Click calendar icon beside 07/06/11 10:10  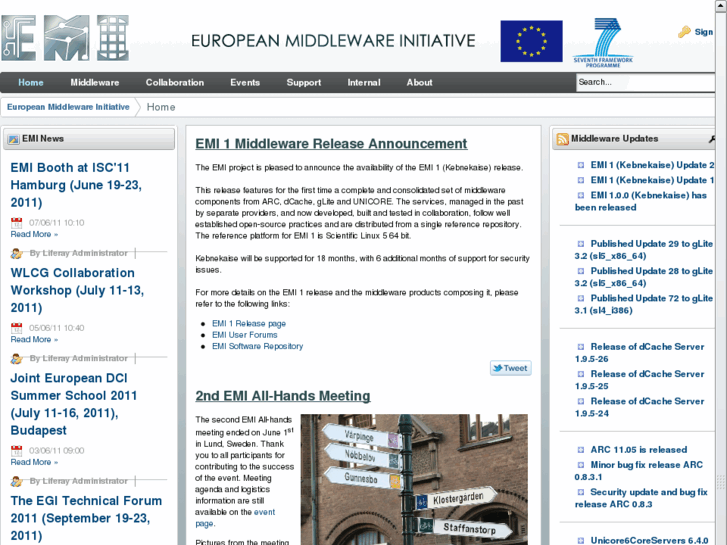point(17,223)
